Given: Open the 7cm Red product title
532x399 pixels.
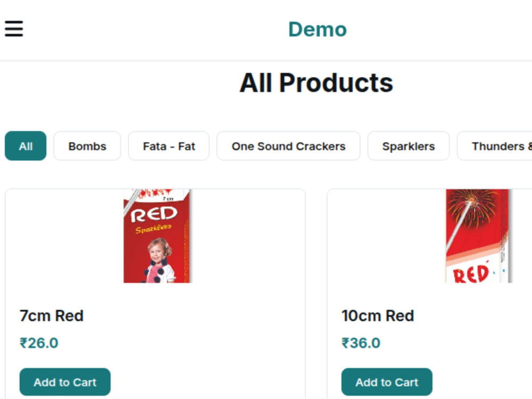Looking at the screenshot, I should click(x=52, y=316).
